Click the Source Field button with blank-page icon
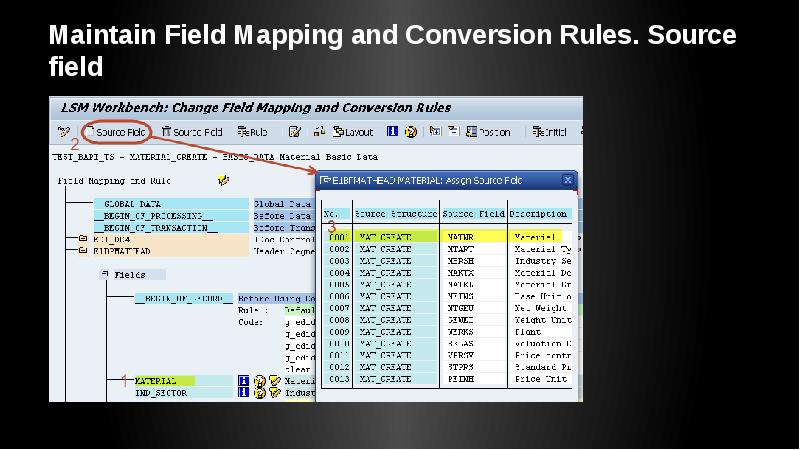This screenshot has width=800, height=450. (116, 132)
